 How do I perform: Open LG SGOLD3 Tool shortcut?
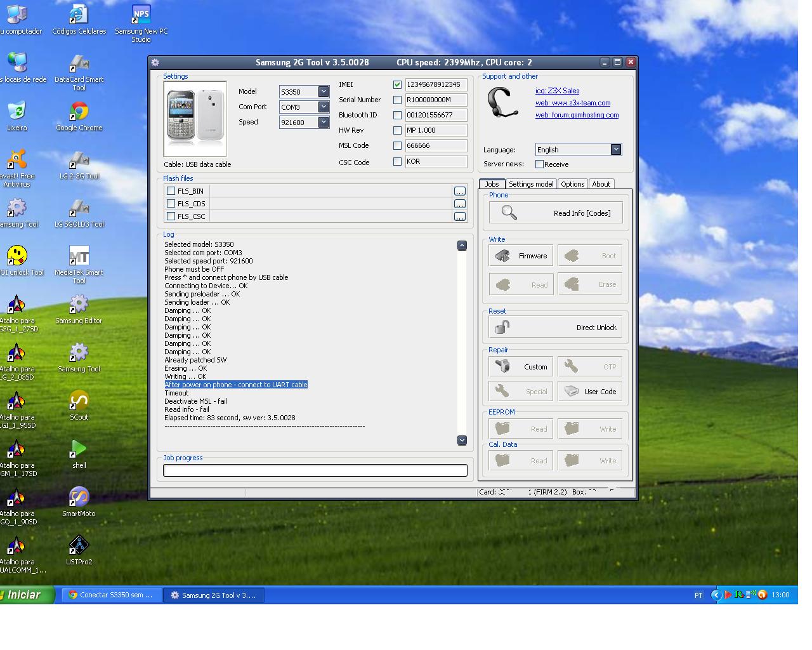[x=79, y=213]
